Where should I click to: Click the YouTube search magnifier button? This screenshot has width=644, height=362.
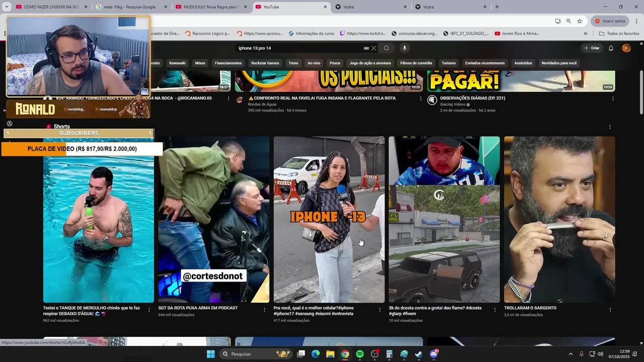tap(386, 48)
